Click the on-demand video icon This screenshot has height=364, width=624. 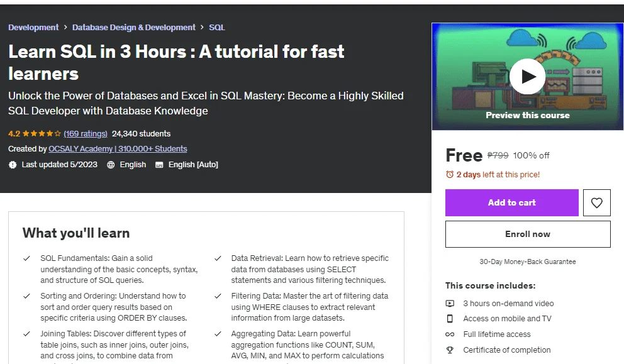pyautogui.click(x=450, y=304)
